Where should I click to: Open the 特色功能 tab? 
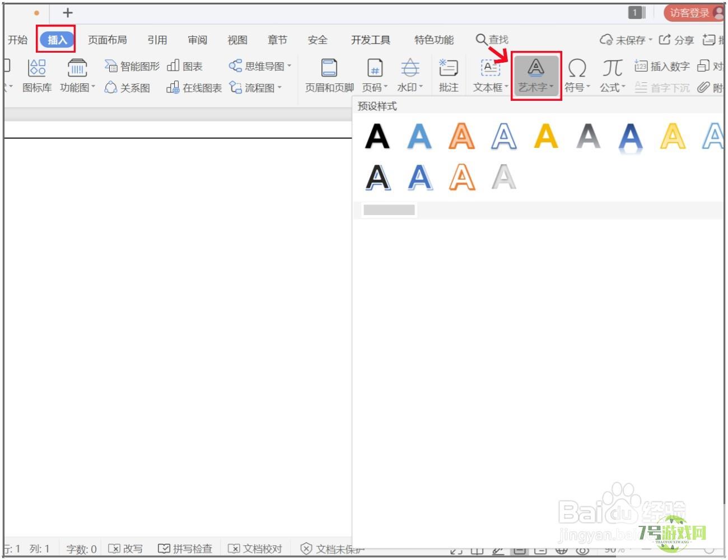tap(434, 40)
